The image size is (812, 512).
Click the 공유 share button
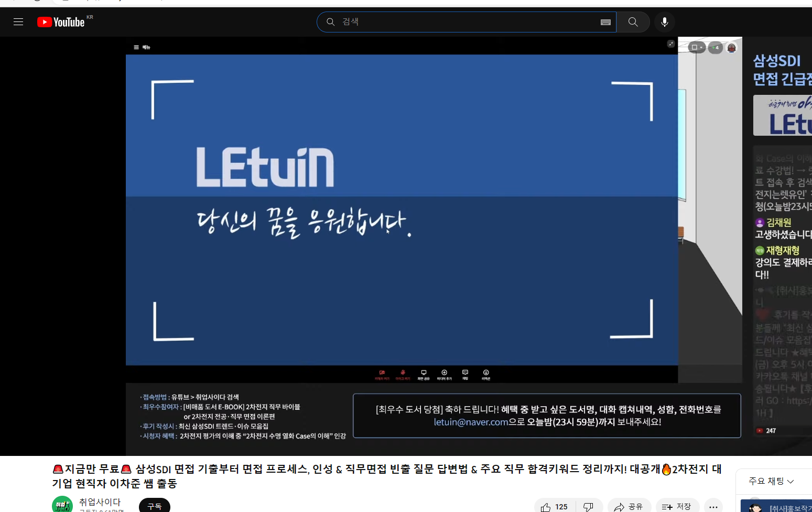coord(629,506)
